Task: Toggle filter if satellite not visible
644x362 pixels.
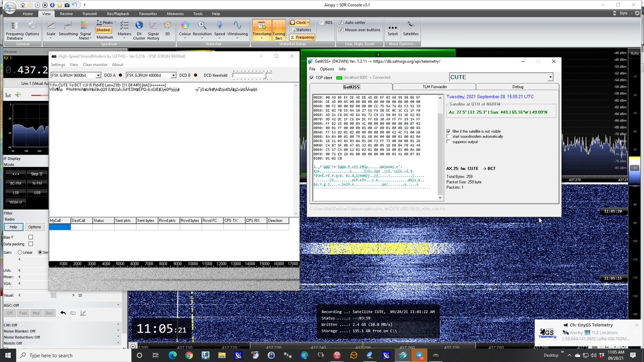Action: point(449,131)
